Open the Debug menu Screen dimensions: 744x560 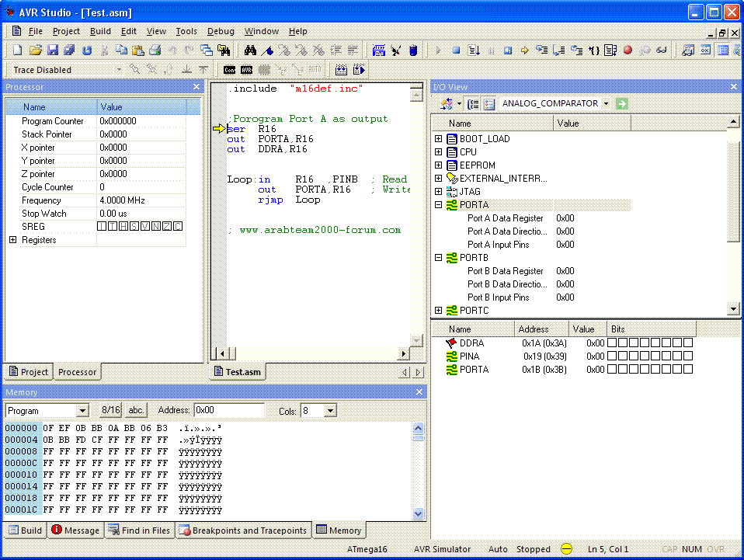coord(221,31)
